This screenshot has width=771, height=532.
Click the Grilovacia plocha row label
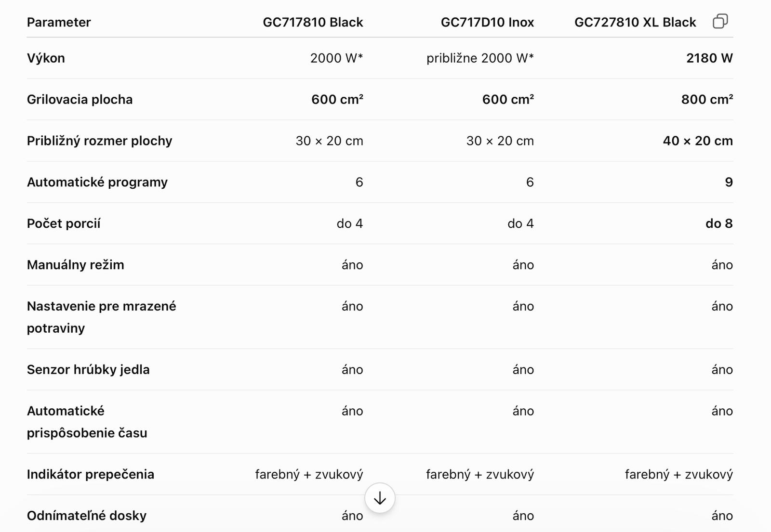(80, 100)
